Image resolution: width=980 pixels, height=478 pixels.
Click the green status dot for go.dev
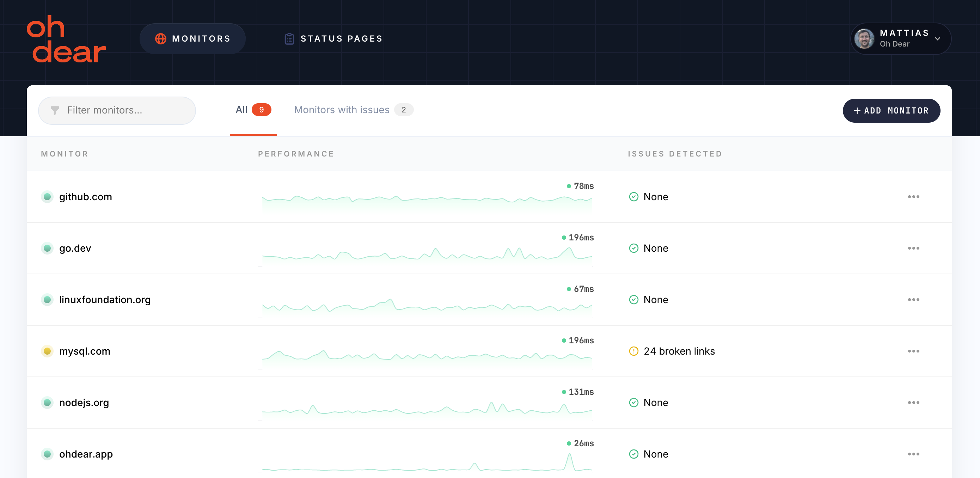pyautogui.click(x=47, y=248)
